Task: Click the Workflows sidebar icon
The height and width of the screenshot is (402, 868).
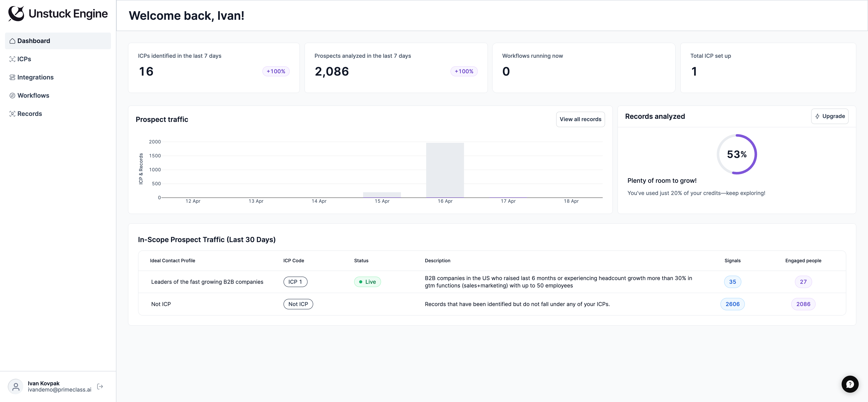Action: point(12,96)
